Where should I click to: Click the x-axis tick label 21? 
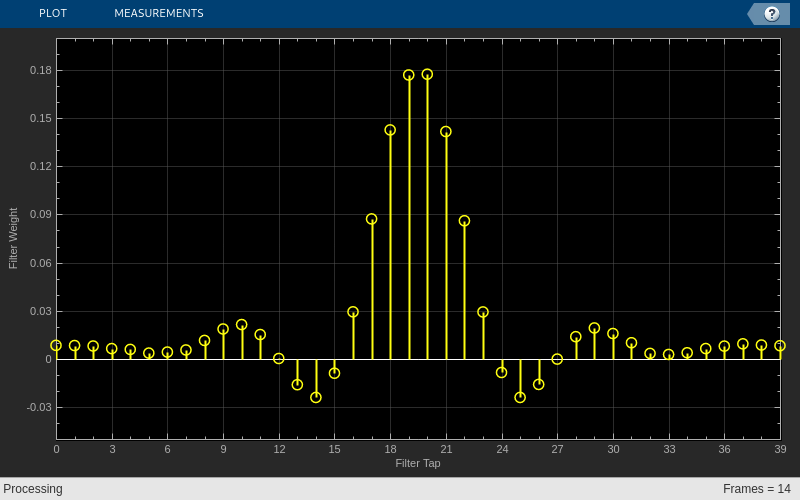pos(446,449)
